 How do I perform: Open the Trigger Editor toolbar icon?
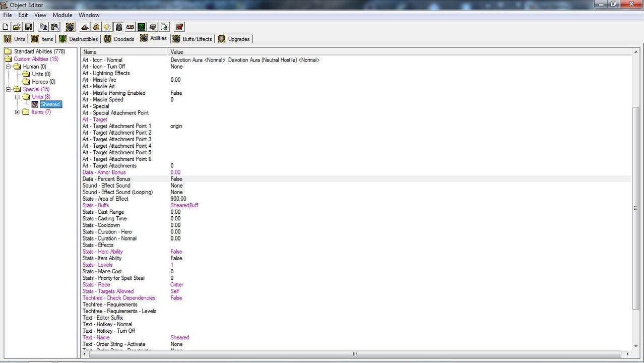coord(96,27)
